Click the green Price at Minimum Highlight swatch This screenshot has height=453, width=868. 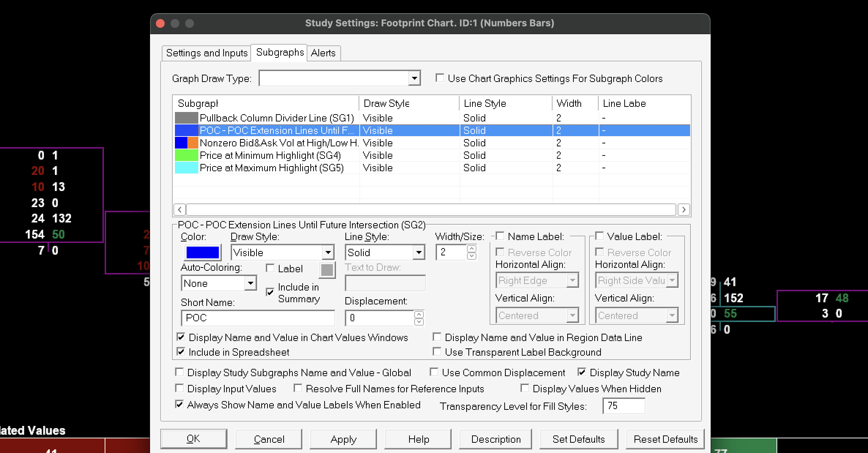[x=186, y=156]
